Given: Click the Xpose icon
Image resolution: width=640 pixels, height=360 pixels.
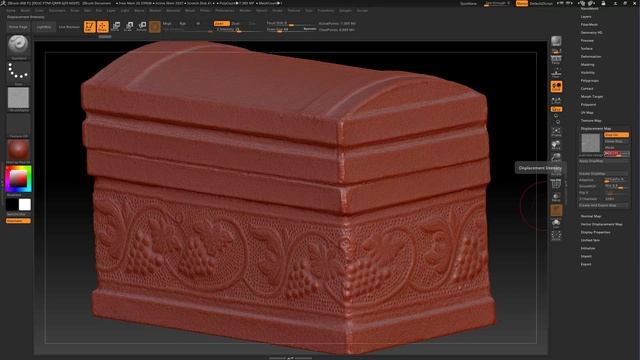Looking at the screenshot, I should pyautogui.click(x=556, y=236).
